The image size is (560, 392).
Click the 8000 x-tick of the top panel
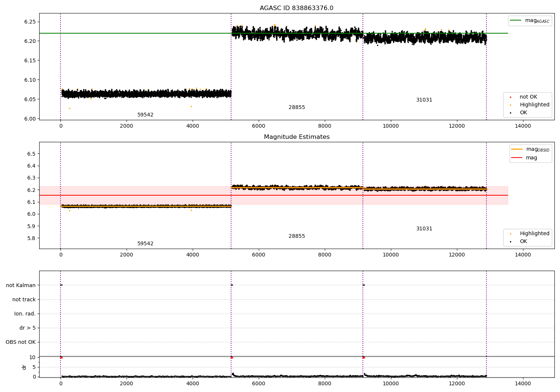[x=325, y=126]
